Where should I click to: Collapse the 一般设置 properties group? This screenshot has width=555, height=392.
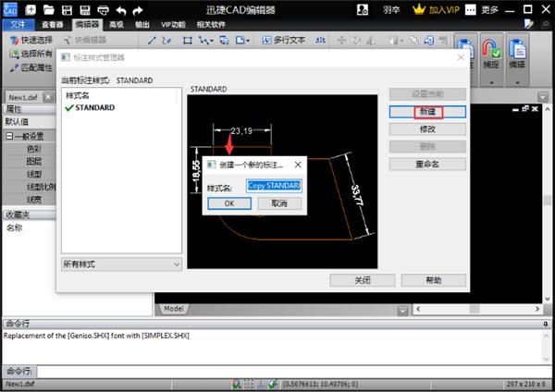coord(9,134)
